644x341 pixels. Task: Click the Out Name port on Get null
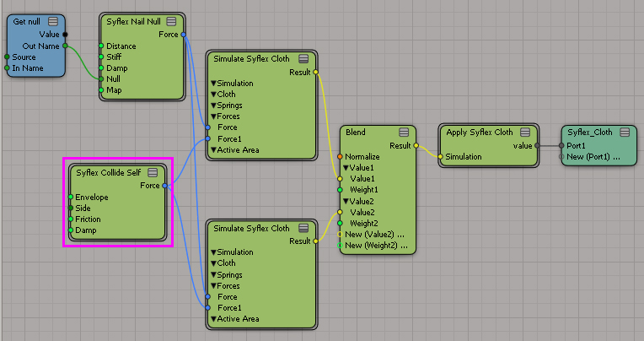tap(65, 46)
